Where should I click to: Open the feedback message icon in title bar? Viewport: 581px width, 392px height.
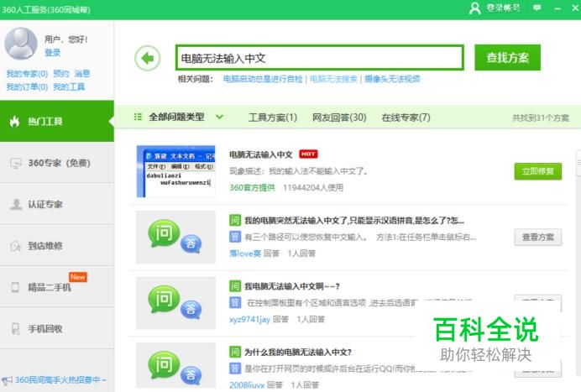(537, 8)
